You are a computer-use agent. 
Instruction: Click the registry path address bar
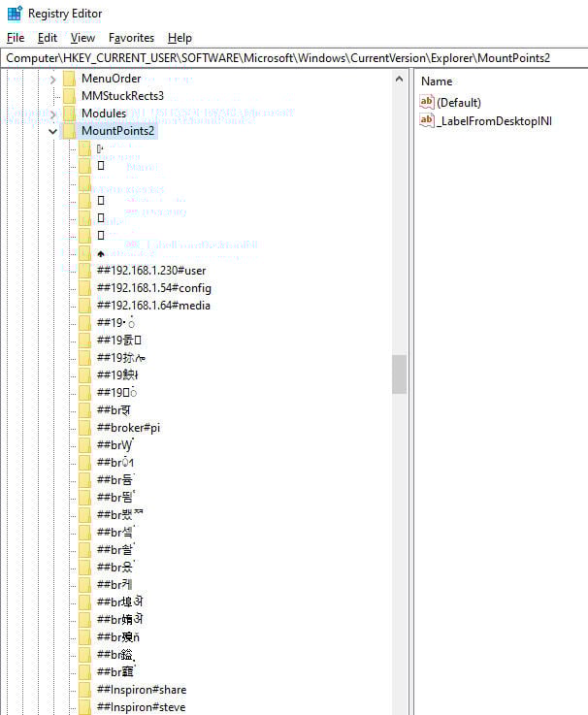(x=294, y=58)
